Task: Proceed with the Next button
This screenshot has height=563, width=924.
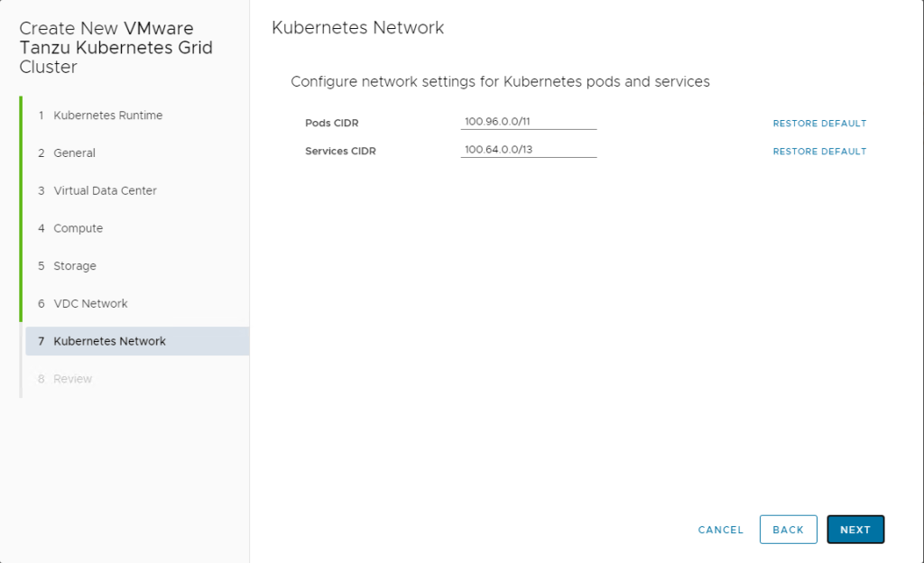Action: 855,530
